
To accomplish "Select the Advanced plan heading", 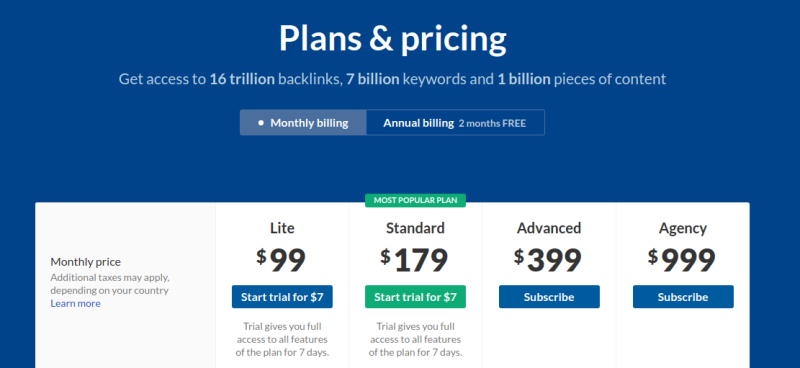I will (549, 228).
